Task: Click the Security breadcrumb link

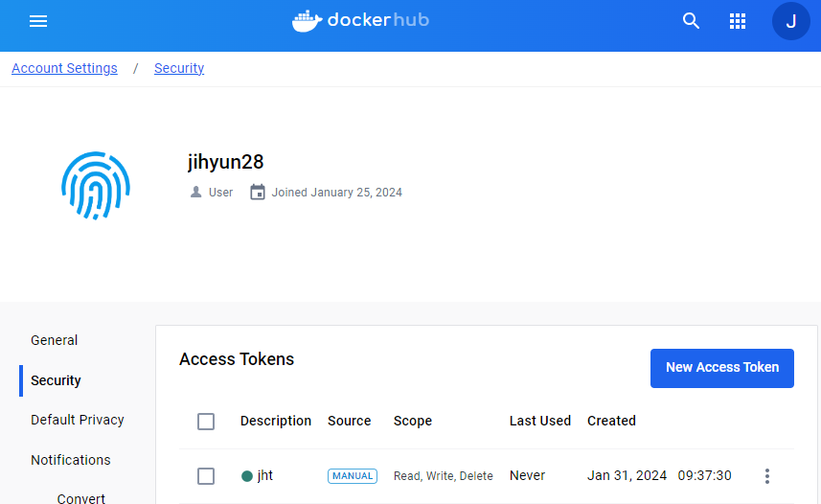Action: coord(179,68)
